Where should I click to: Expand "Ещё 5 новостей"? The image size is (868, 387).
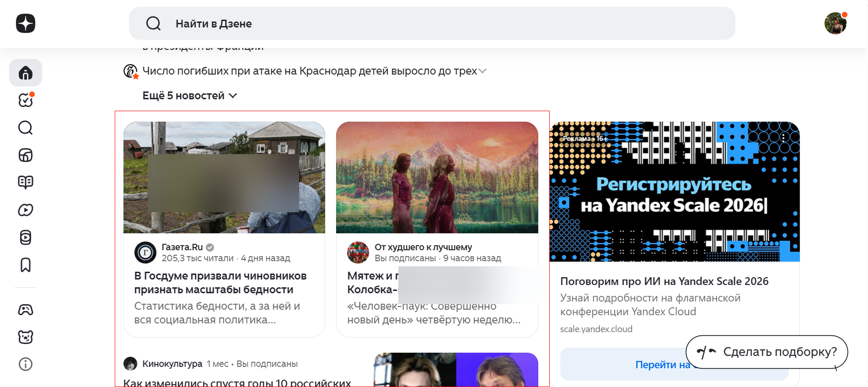click(x=189, y=96)
